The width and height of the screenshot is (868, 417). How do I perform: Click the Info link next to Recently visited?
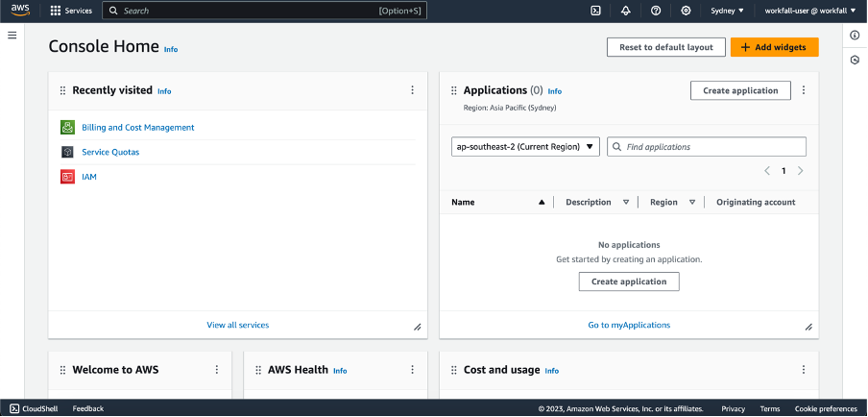[x=164, y=91]
